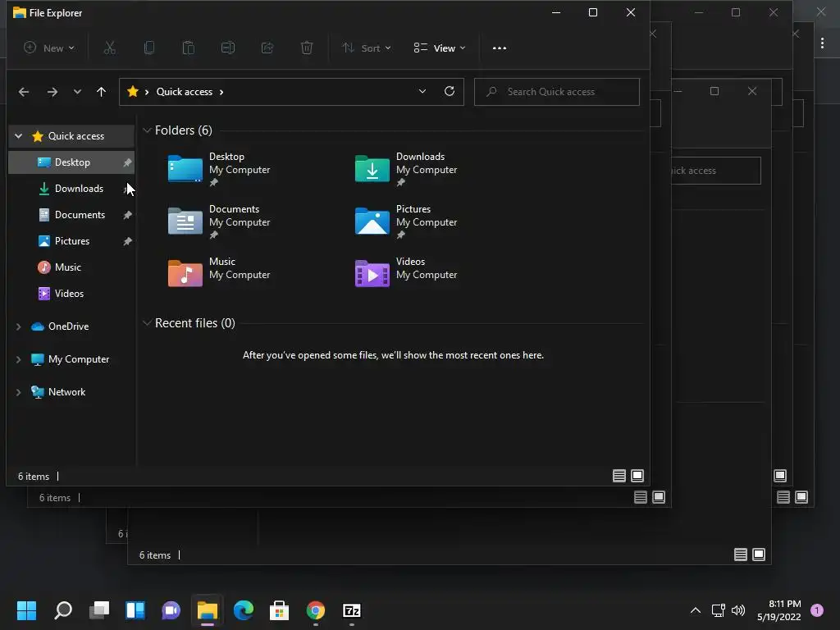Go back with the left arrow
Screen dimensions: 840x630
pos(24,92)
